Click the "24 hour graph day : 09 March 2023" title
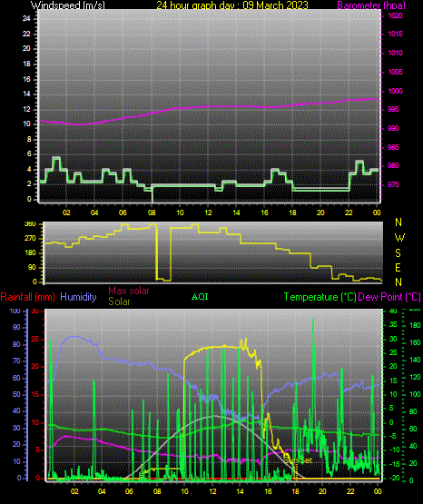The width and height of the screenshot is (423, 504). (x=232, y=5)
